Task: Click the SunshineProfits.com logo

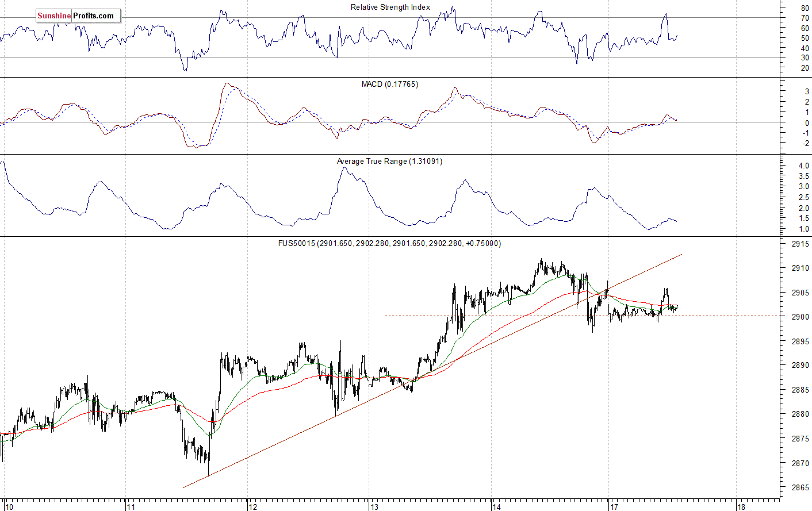Action: [78, 16]
